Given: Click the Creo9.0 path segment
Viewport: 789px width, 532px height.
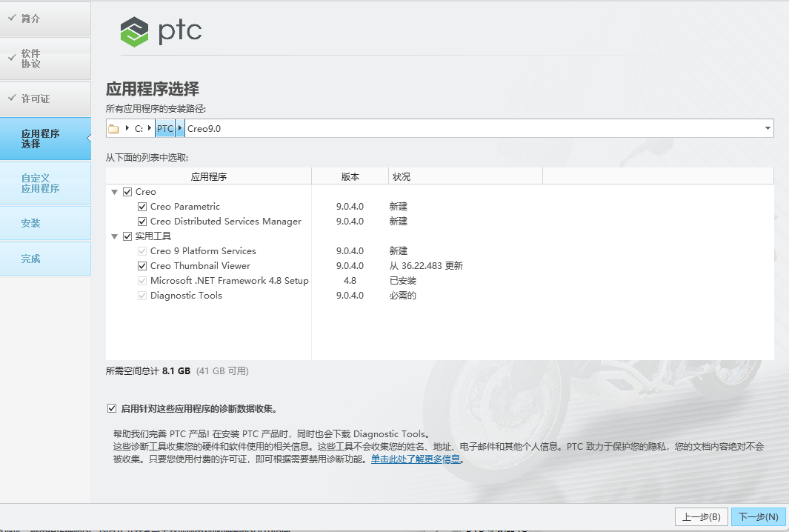Looking at the screenshot, I should (204, 129).
